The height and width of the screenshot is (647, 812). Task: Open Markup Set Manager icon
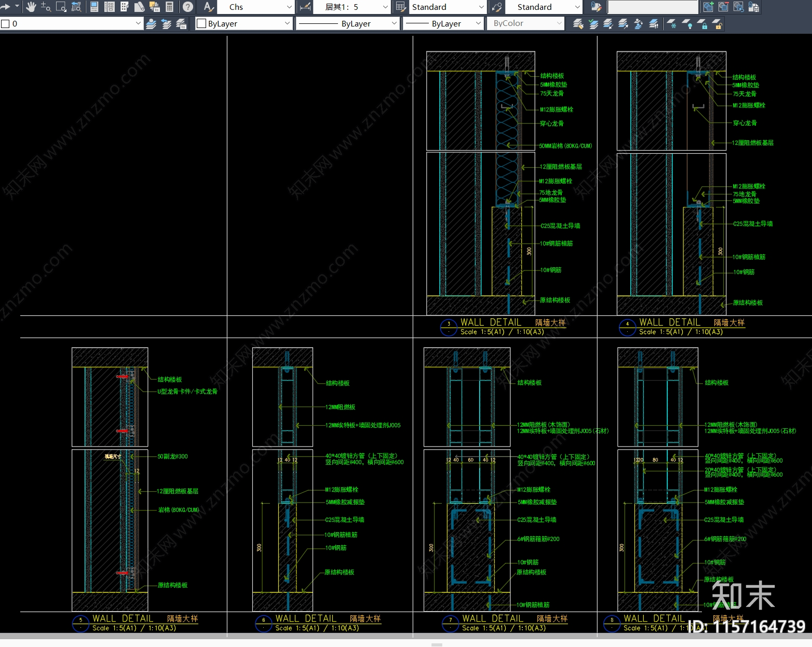pos(155,7)
